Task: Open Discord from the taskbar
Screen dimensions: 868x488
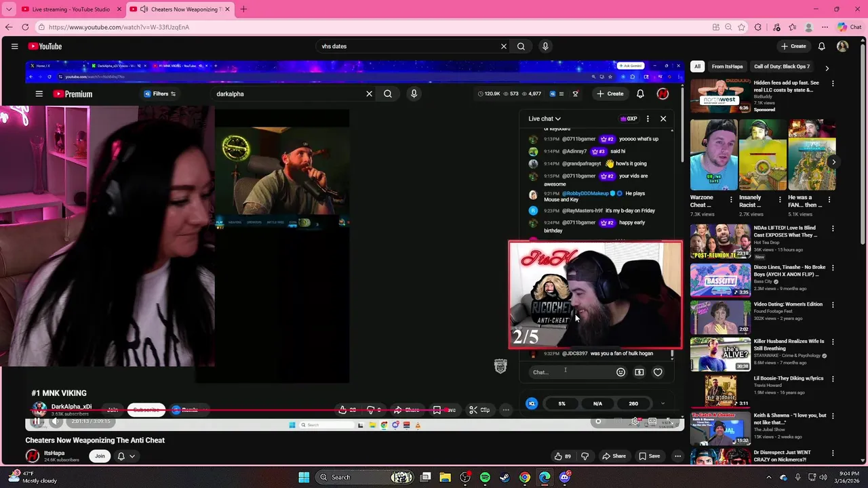Action: (565, 477)
